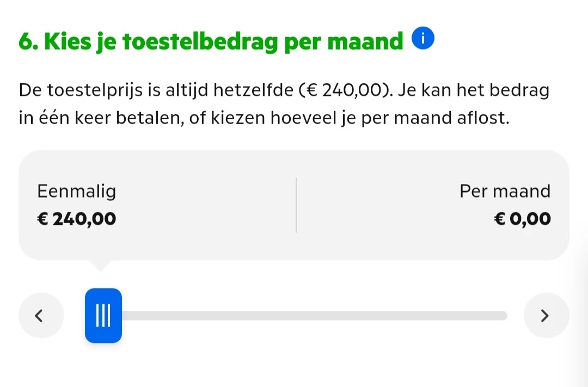Image resolution: width=588 pixels, height=387 pixels.
Task: Click the blue slider handle
Action: click(x=103, y=316)
